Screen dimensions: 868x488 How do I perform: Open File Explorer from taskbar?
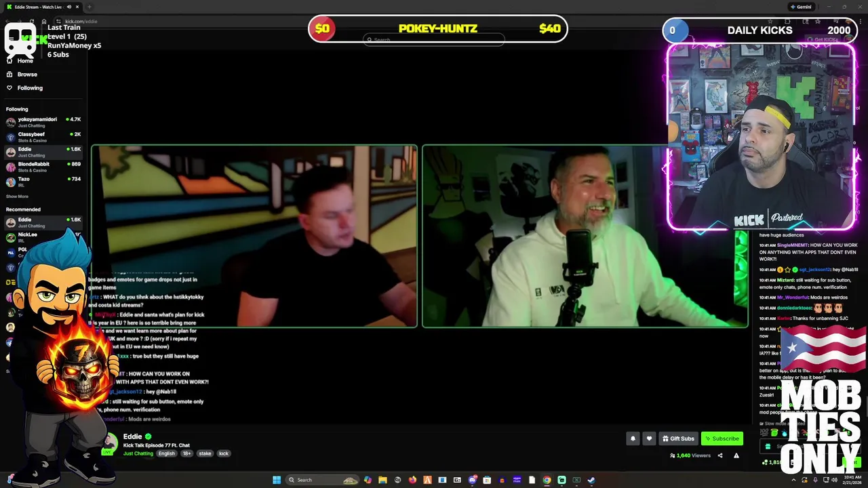point(382,480)
